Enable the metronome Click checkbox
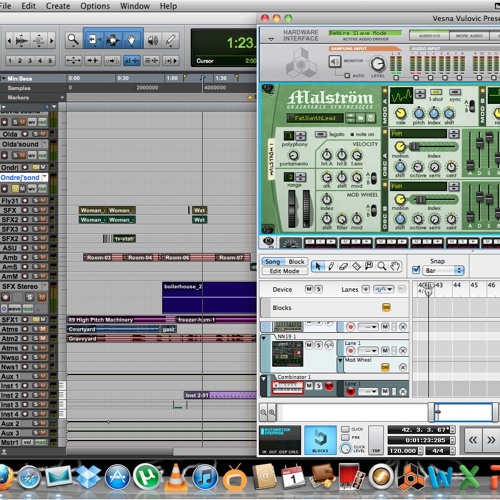The height and width of the screenshot is (500, 500). 345,429
